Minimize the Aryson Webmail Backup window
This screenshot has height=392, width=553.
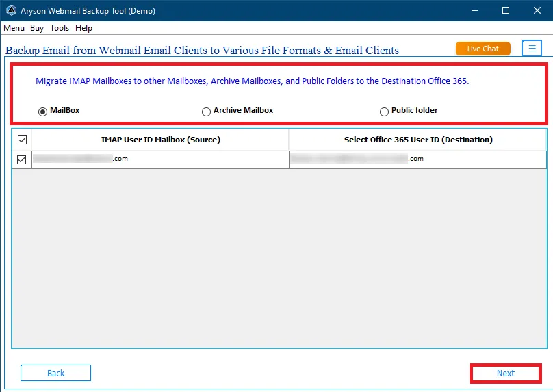pos(475,10)
